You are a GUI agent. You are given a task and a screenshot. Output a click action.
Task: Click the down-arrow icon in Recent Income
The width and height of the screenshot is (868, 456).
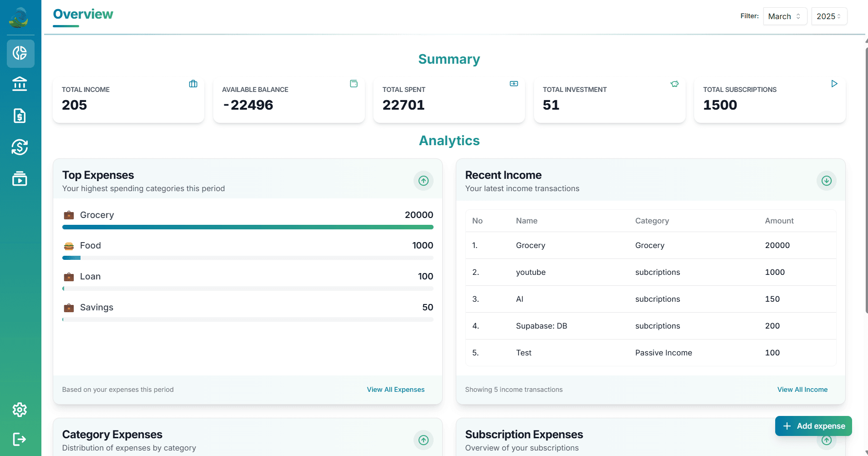tap(826, 181)
